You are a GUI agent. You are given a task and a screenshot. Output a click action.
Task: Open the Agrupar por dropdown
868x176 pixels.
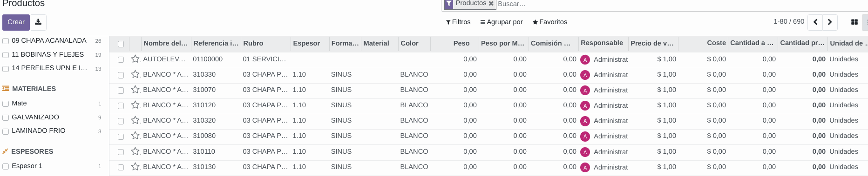[502, 22]
